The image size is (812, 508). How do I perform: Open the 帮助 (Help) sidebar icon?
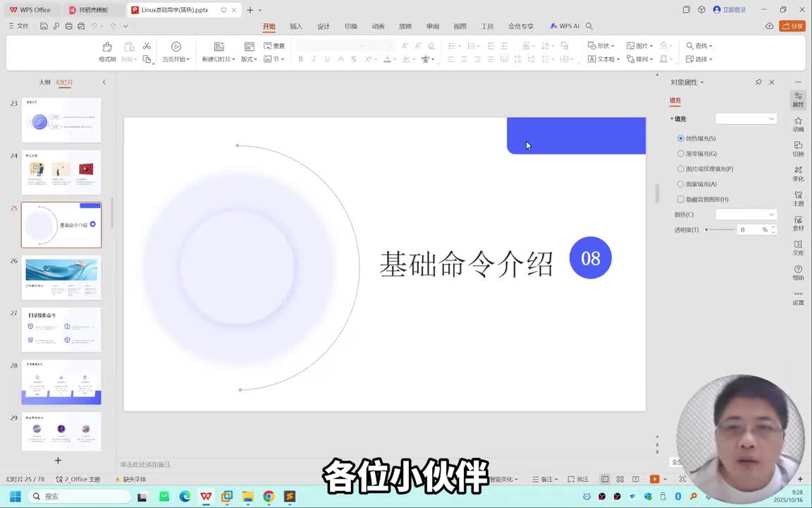(798, 272)
